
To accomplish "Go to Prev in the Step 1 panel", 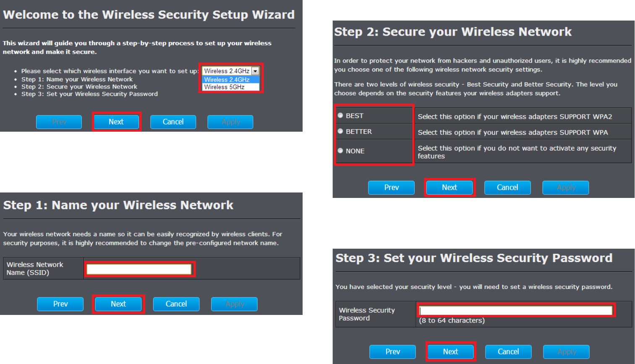I will tap(60, 304).
